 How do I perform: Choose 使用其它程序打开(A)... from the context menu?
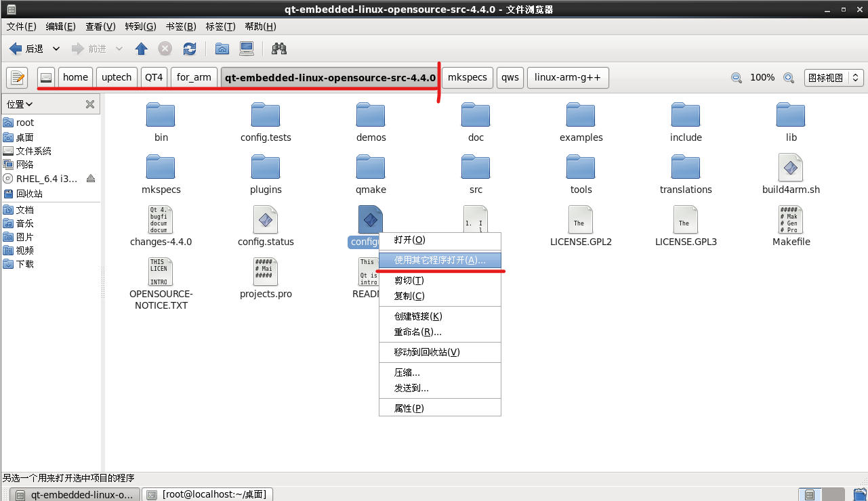click(x=440, y=260)
